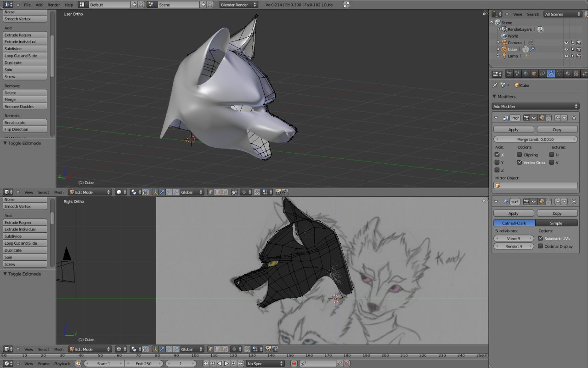
Task: Open the Mesh menu in lower viewport
Action: 59,349
